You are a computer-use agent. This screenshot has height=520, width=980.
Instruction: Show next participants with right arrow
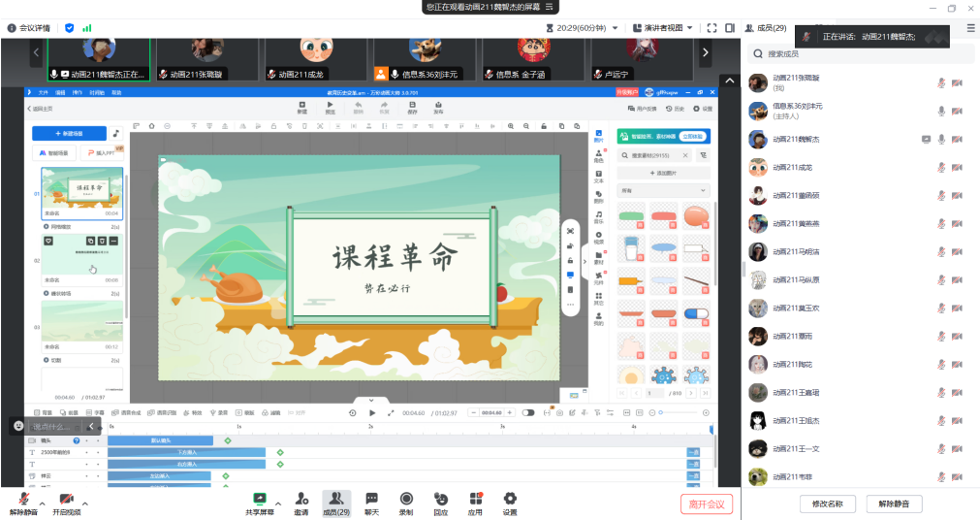[x=706, y=52]
